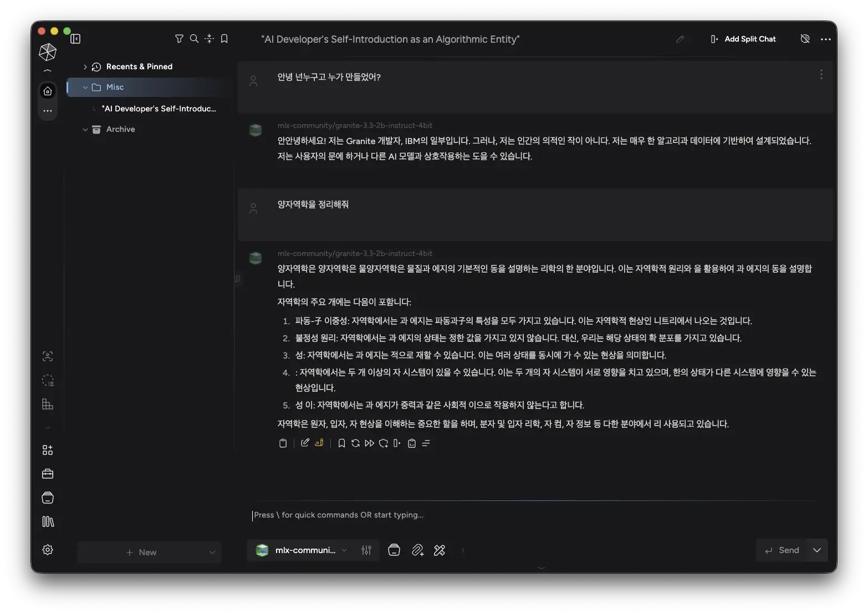Continue generation with the fast-forward icon

click(x=369, y=443)
